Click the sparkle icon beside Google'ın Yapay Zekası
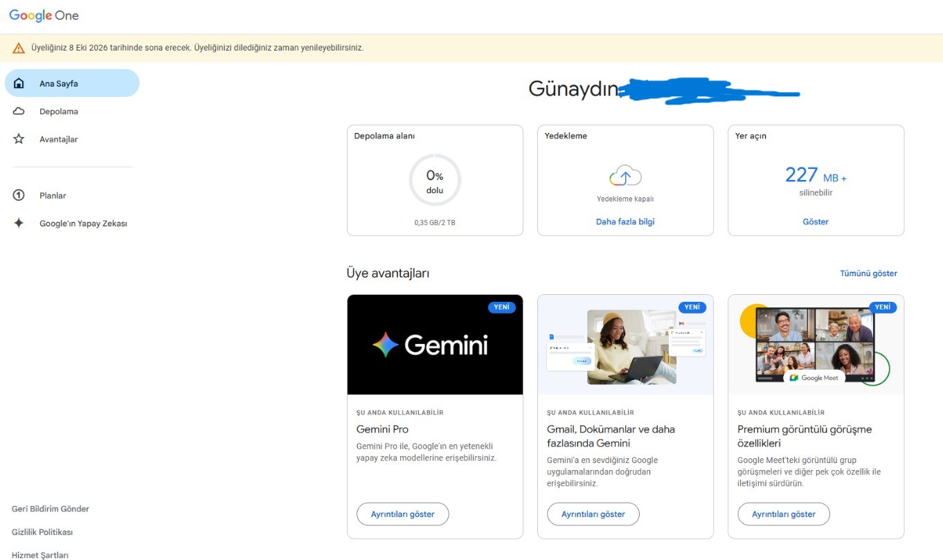 (x=19, y=223)
